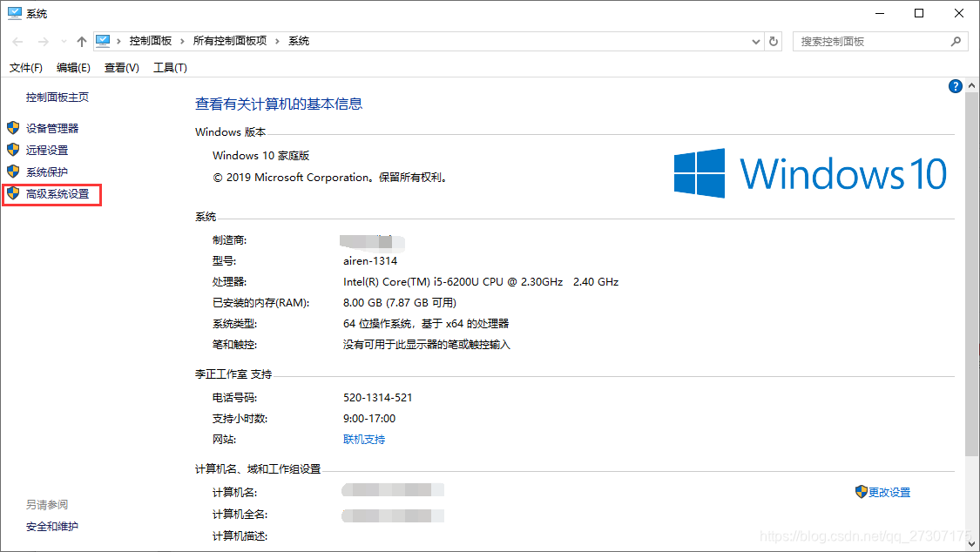Open the help question mark icon

point(955,86)
